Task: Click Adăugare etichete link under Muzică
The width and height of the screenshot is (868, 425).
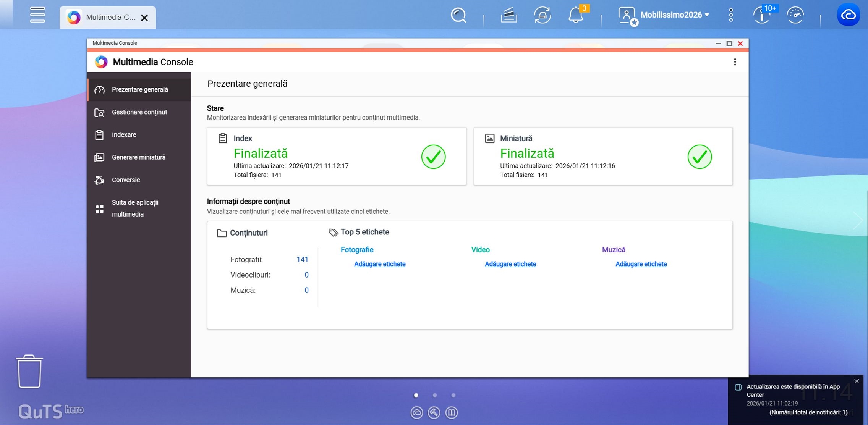Action: point(641,264)
